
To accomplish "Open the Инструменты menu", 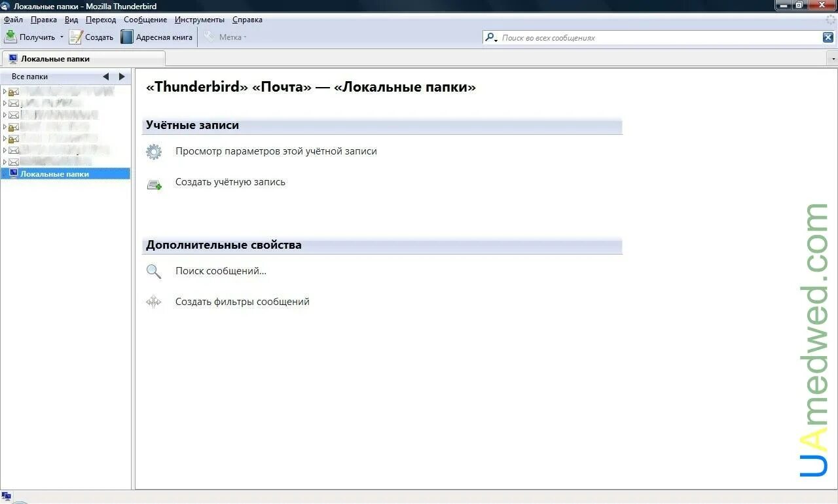I will 200,20.
